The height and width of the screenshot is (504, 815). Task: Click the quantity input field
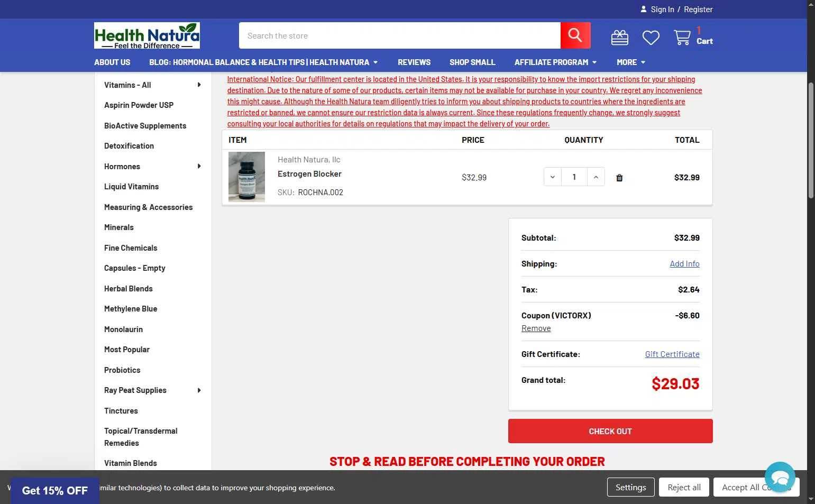click(574, 177)
